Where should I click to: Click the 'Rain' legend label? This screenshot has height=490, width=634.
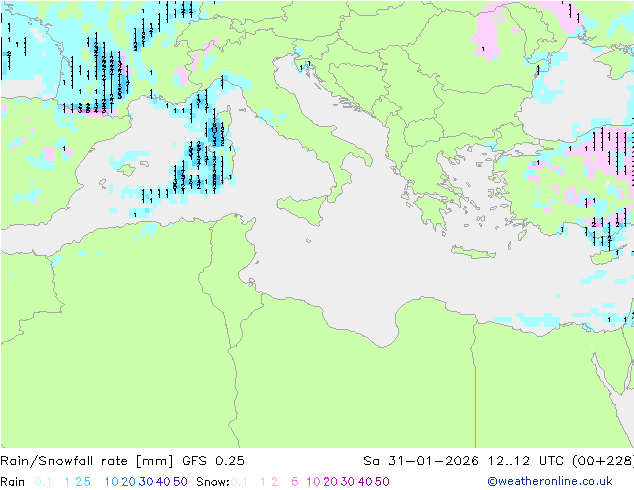[13, 482]
